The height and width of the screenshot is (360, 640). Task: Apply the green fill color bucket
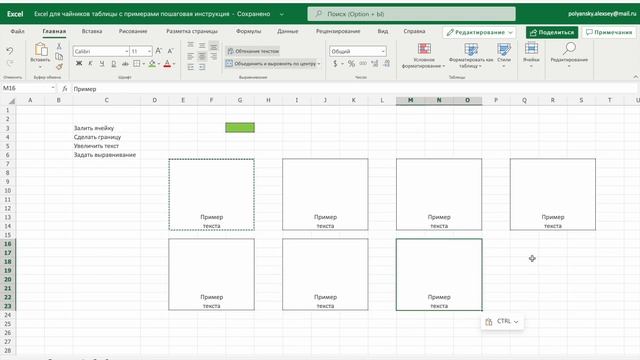coord(152,64)
